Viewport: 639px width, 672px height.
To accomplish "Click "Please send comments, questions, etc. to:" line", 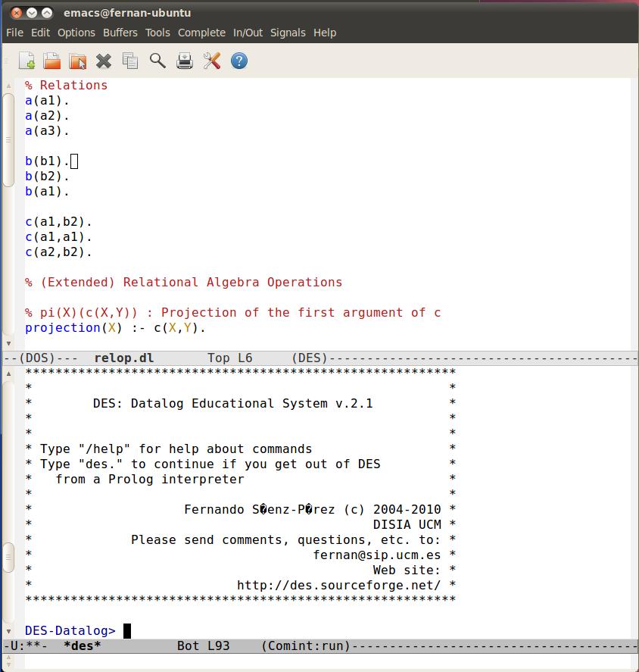I will click(286, 540).
